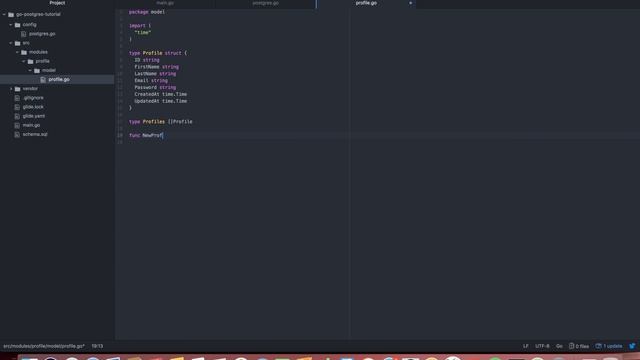Collapse the src folder chevron
The width and height of the screenshot is (640, 360).
tap(11, 43)
